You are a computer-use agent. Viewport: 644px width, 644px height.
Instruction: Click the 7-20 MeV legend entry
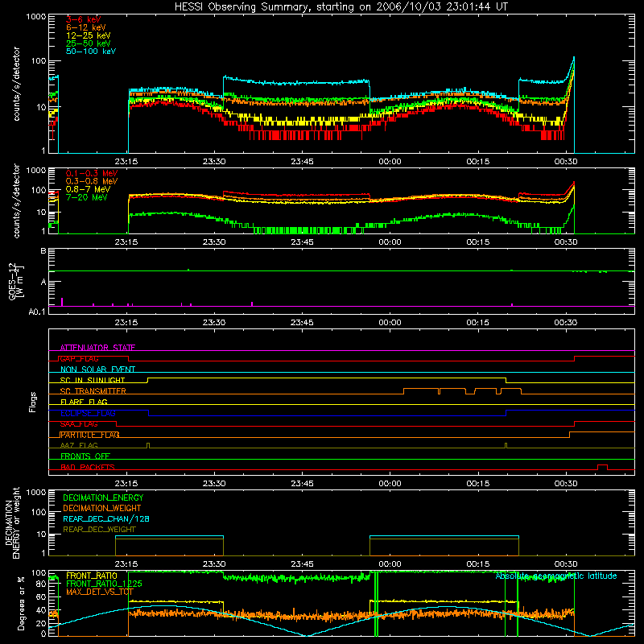[x=87, y=197]
